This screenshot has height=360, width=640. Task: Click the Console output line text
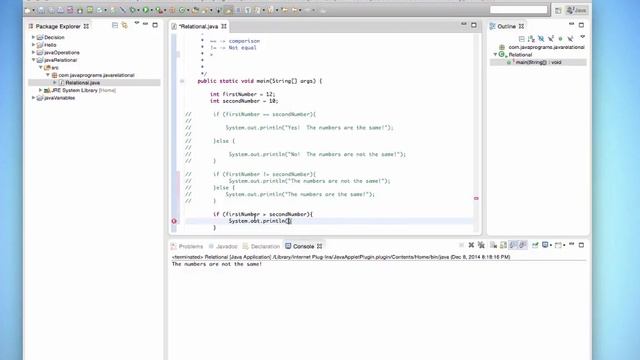click(217, 264)
